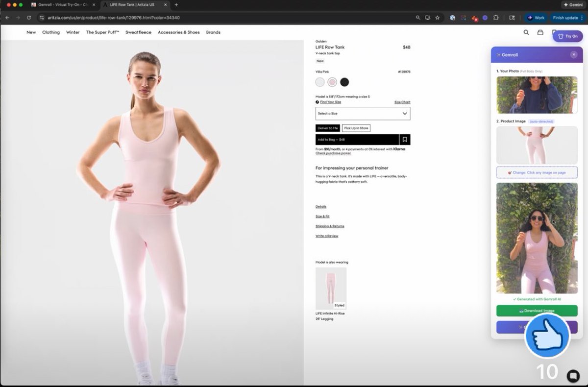Click Change: Click any image on page
The width and height of the screenshot is (588, 387).
(x=537, y=172)
